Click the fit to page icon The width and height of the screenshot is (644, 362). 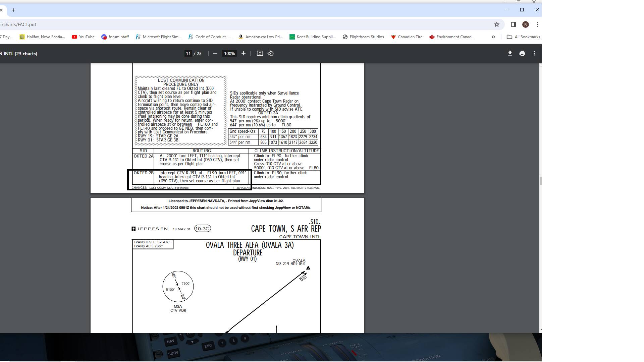260,54
